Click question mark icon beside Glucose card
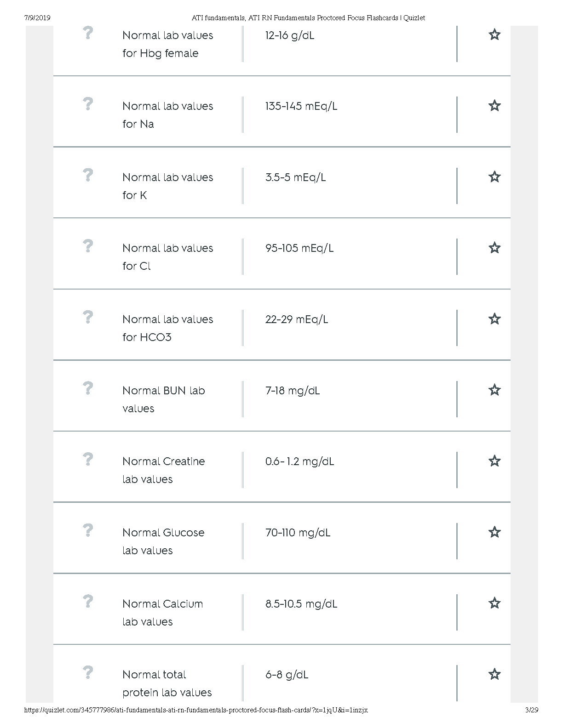 [88, 530]
